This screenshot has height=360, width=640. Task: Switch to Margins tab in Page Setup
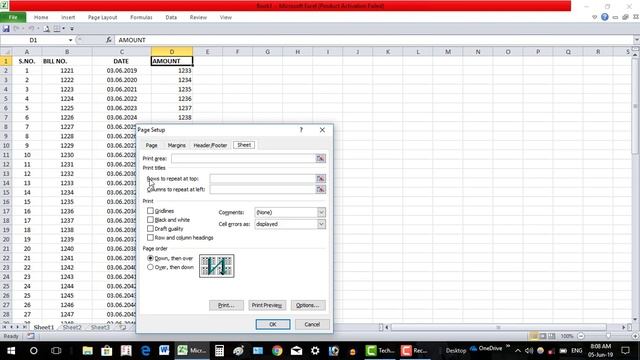(176, 145)
